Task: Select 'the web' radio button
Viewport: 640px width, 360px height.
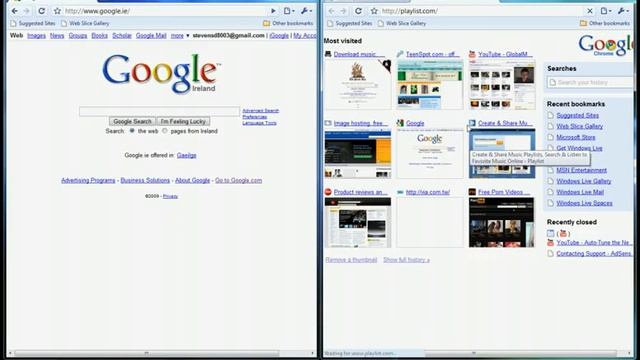Action: point(132,131)
